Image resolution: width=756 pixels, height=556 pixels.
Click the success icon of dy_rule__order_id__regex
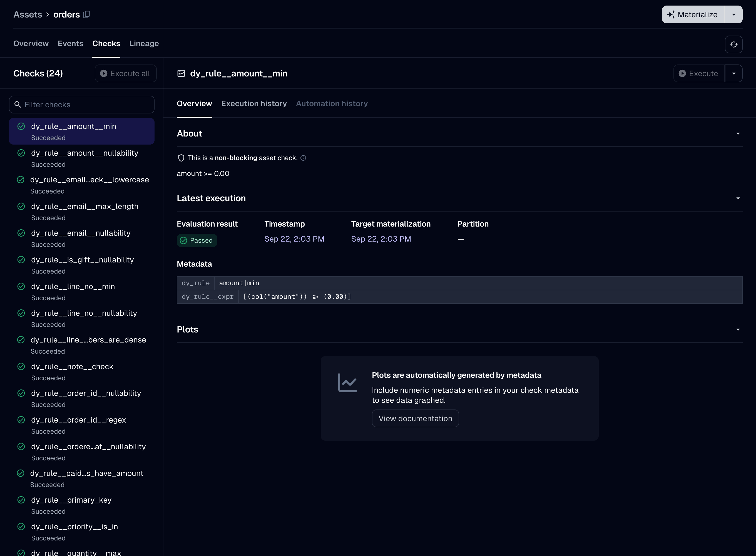[21, 420]
